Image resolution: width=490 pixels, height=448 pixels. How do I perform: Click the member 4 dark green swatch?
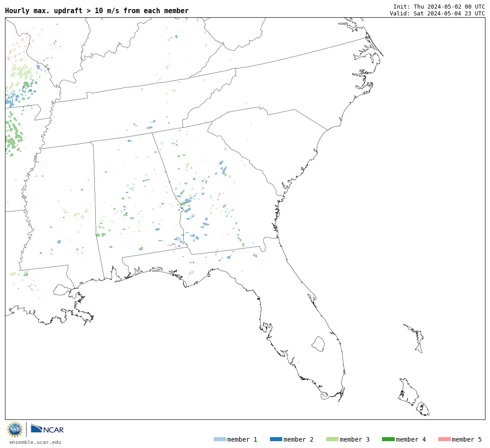pos(388,439)
